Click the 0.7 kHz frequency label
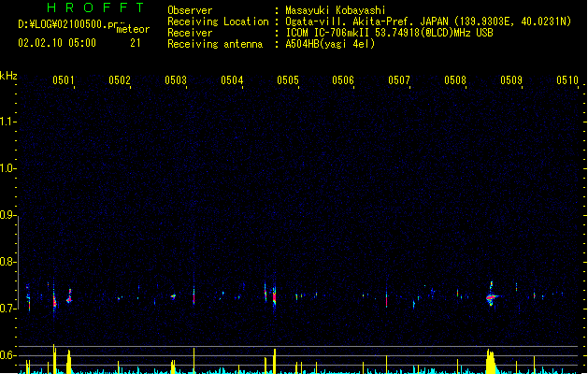This screenshot has width=588, height=374. (x=7, y=309)
